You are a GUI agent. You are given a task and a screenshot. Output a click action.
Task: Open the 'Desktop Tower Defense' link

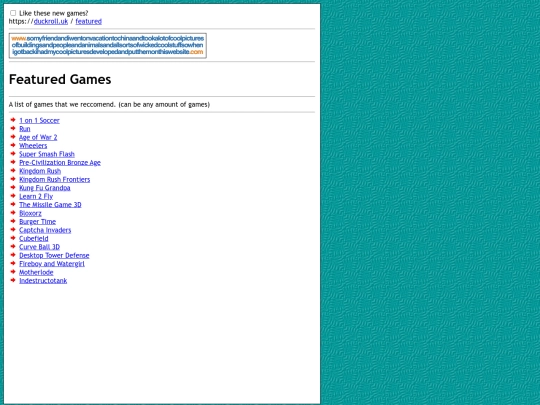click(54, 256)
